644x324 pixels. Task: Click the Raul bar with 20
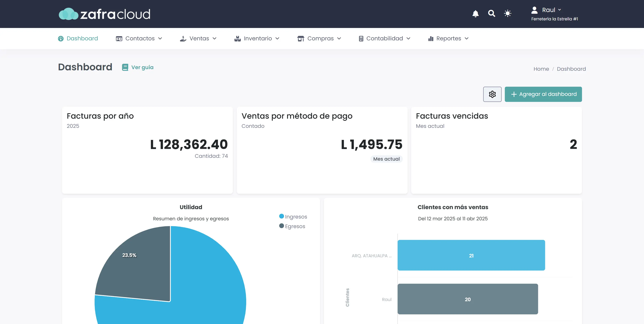[468, 299]
